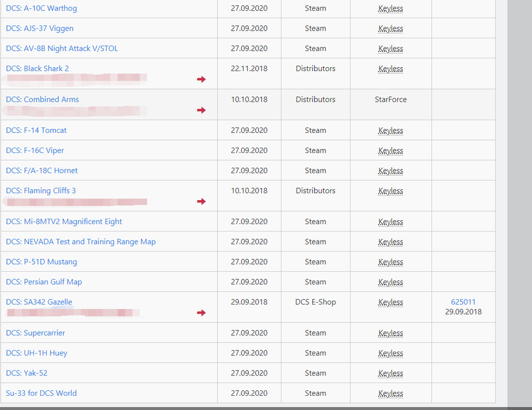The image size is (532, 410).
Task: Click the page vertical scrollbar track
Action: coord(519,219)
